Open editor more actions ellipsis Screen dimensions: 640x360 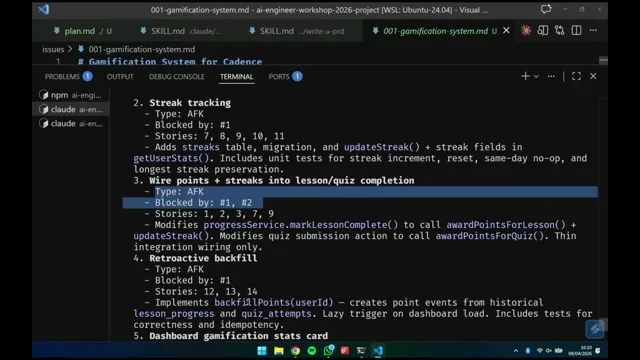click(x=593, y=31)
